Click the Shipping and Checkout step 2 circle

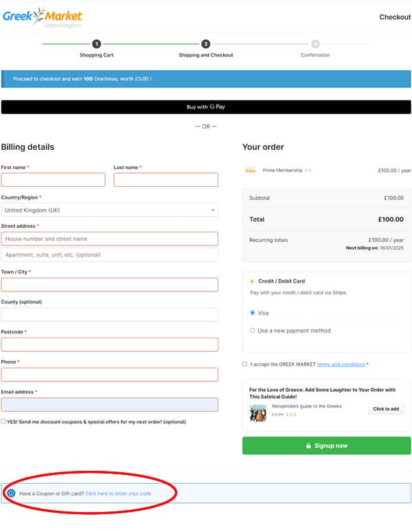click(x=206, y=44)
